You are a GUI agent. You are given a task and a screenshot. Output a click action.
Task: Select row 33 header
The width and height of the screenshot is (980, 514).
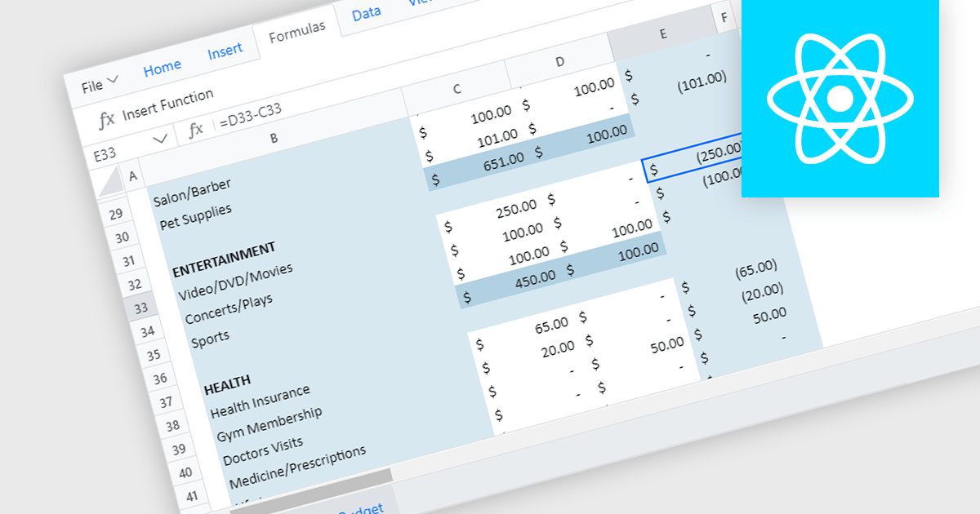142,307
